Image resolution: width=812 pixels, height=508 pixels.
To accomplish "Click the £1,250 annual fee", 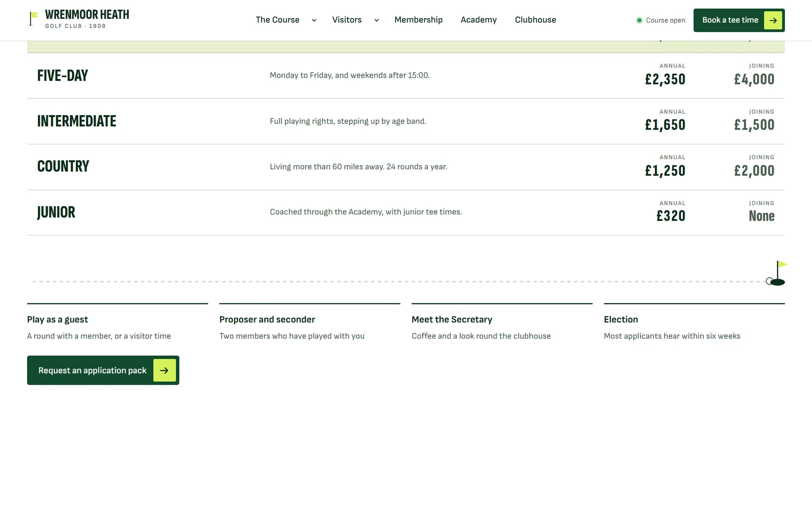I will point(665,171).
